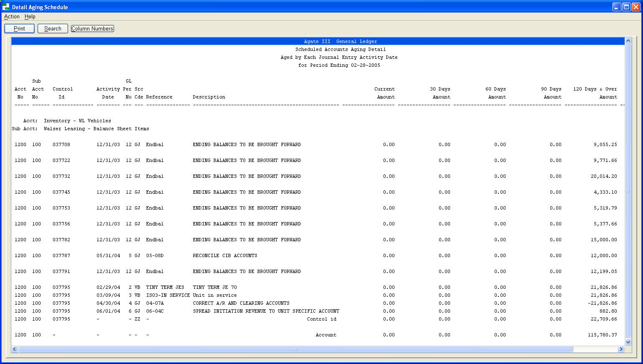
Task: Click description CORRECT A/R AND CLEARING ACCOUNTS
Action: pyautogui.click(x=241, y=303)
